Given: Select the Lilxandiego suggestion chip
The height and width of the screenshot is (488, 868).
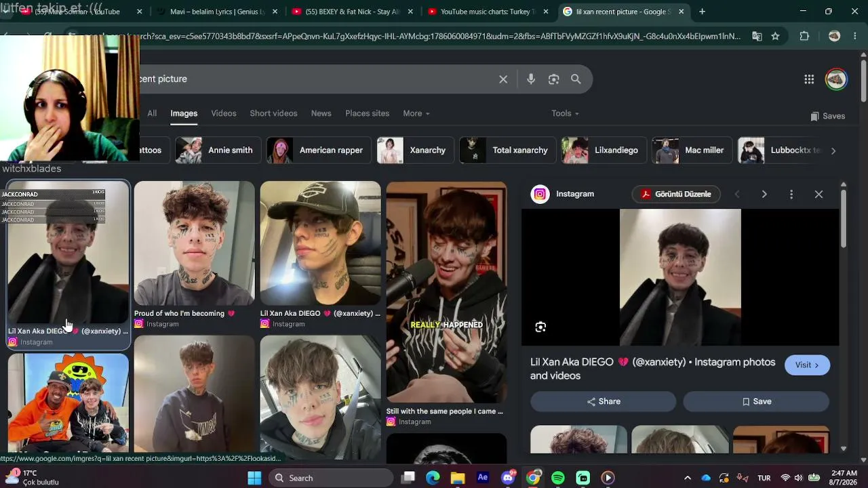Looking at the screenshot, I should click(x=604, y=150).
